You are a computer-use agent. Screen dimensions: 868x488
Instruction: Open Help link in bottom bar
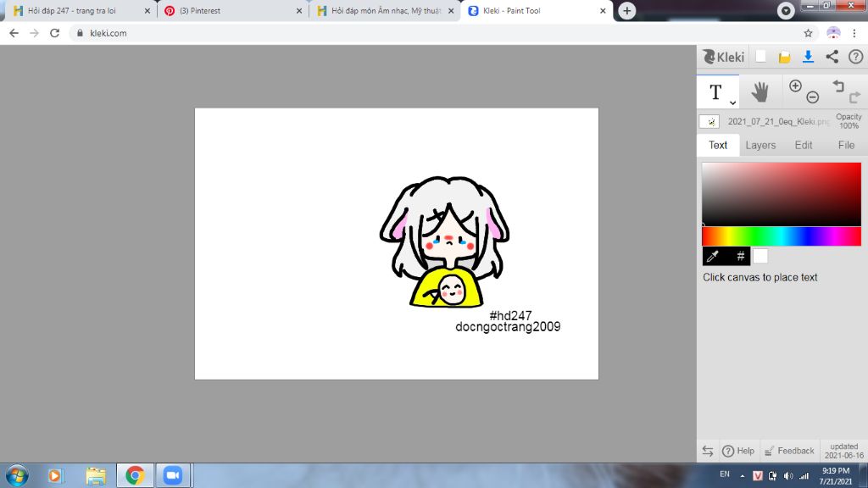(x=738, y=451)
